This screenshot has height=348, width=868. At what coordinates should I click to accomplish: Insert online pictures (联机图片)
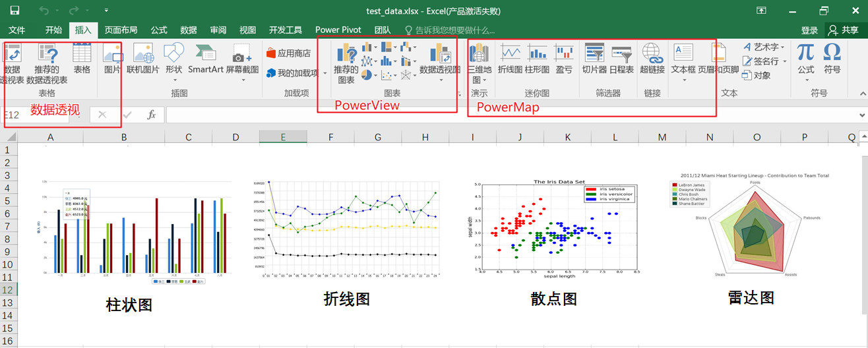[143, 59]
